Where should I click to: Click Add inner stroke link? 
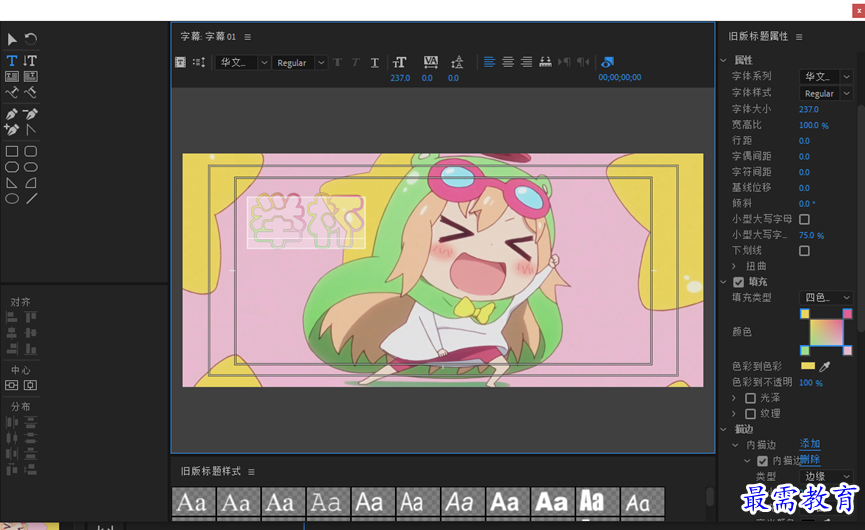point(810,443)
